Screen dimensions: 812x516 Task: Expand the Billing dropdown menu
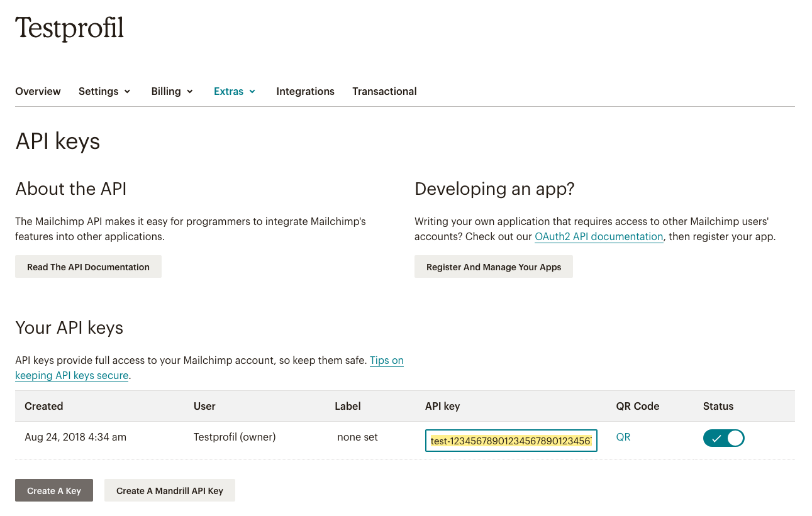coord(172,91)
